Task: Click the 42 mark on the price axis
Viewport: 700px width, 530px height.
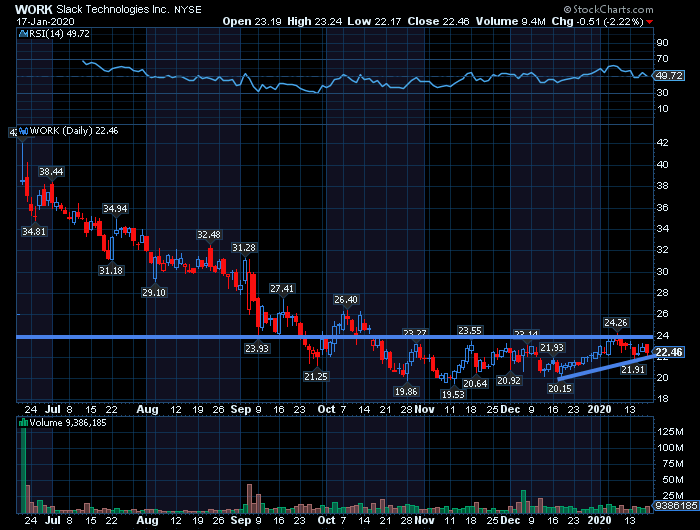Action: [662, 143]
